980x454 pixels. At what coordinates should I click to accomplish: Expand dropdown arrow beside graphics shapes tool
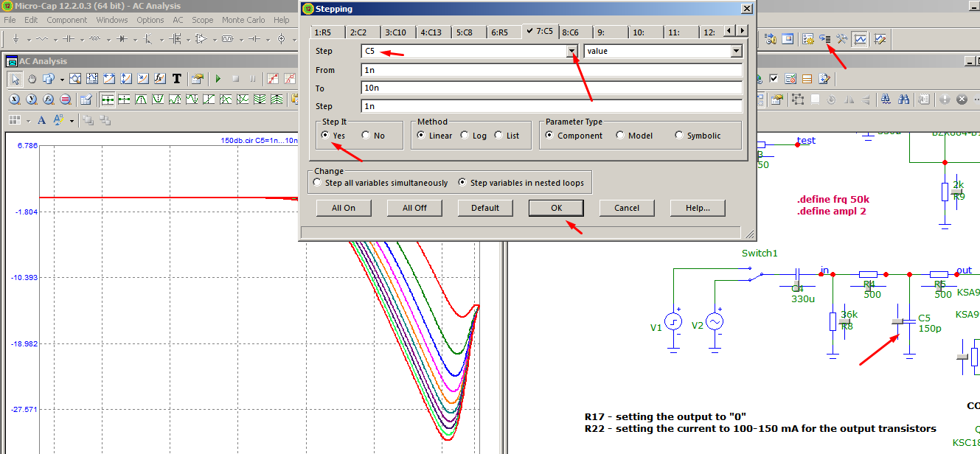click(62, 80)
